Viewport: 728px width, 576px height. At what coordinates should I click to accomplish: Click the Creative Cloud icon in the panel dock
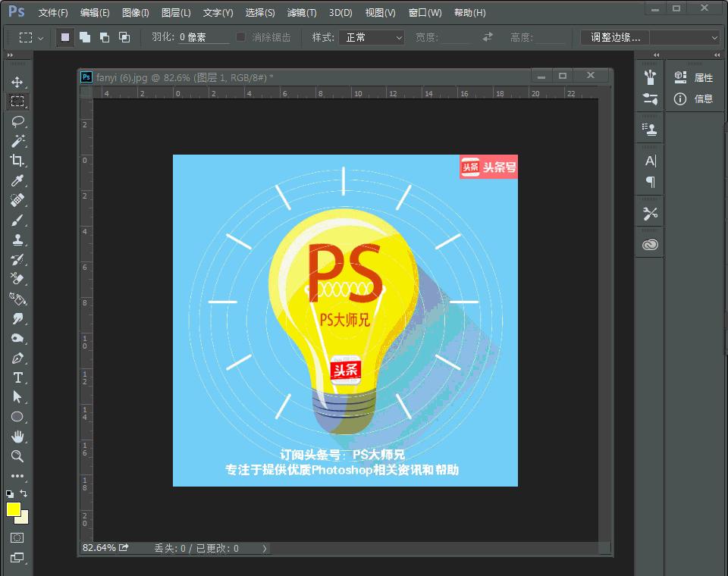[650, 243]
